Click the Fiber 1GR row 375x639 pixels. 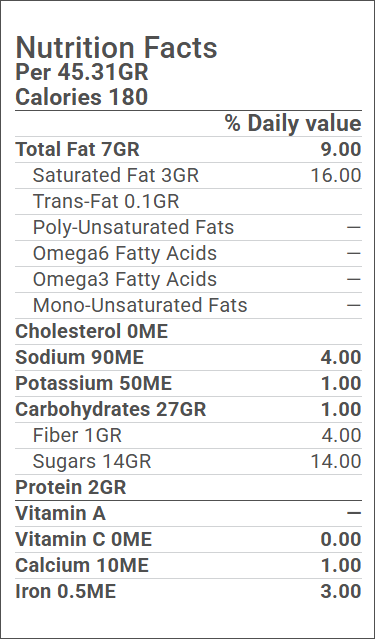[188, 436]
